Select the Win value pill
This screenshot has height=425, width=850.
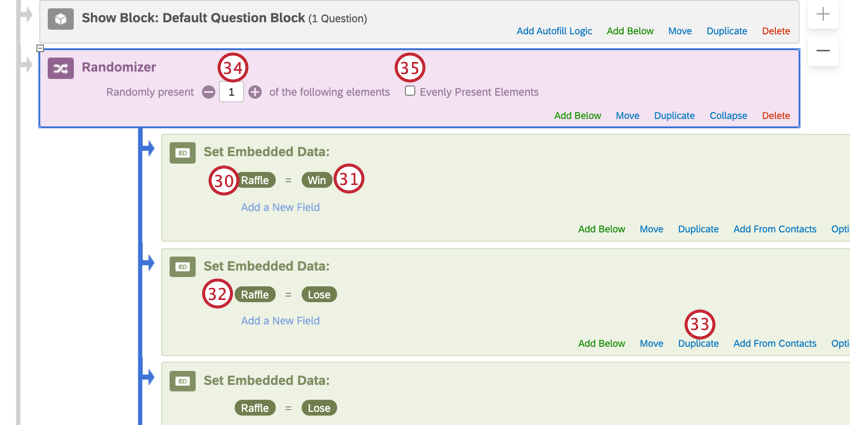click(x=317, y=180)
